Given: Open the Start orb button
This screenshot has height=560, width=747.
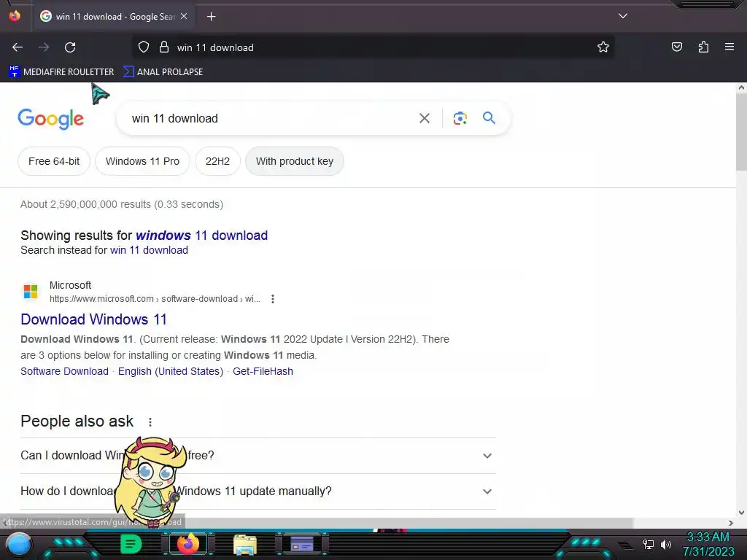Looking at the screenshot, I should (x=19, y=545).
